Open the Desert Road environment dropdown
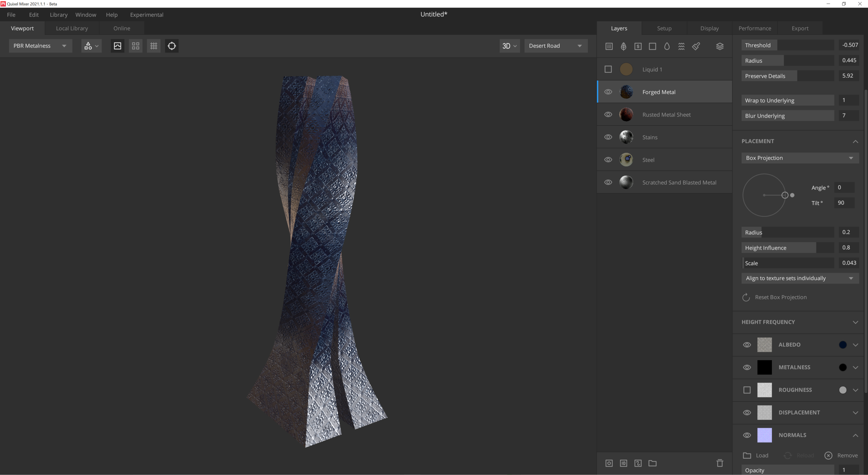The height and width of the screenshot is (475, 868). pyautogui.click(x=555, y=46)
